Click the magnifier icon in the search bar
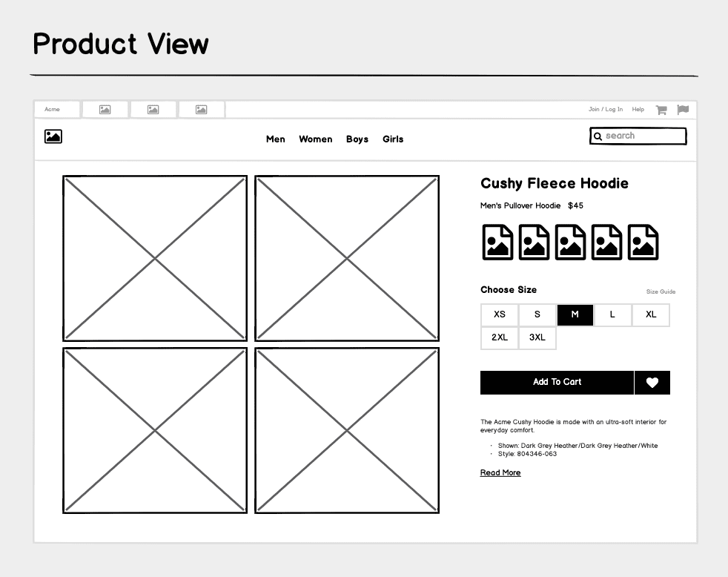 pyautogui.click(x=598, y=136)
